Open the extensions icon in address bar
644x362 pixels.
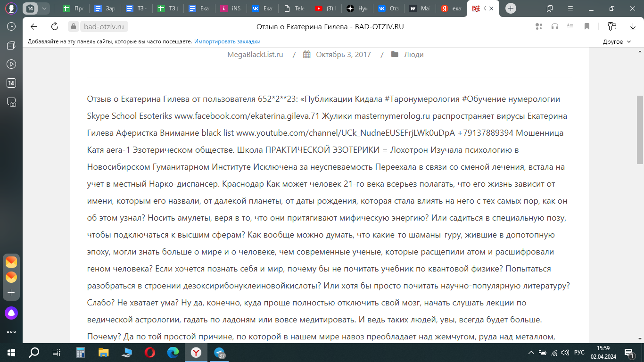[539, 27]
